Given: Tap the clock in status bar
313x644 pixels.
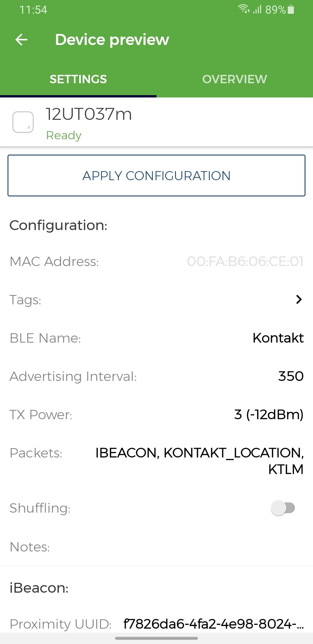Looking at the screenshot, I should [x=33, y=10].
